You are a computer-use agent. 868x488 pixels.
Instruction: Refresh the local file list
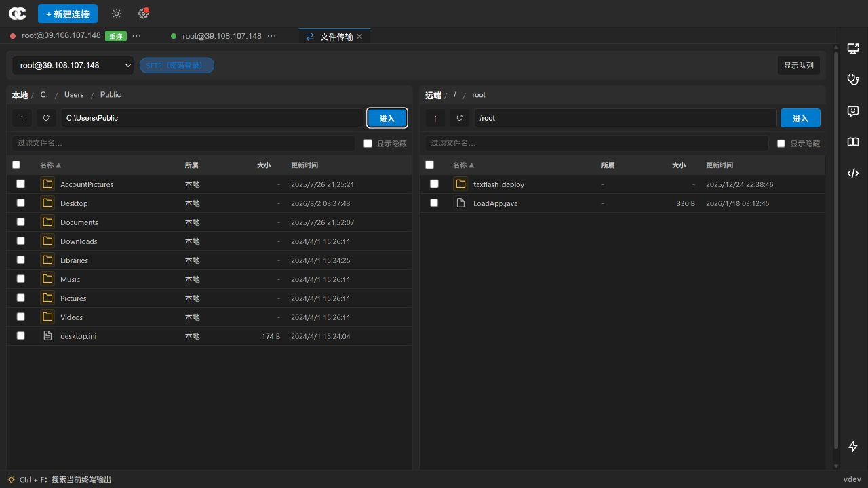click(46, 118)
